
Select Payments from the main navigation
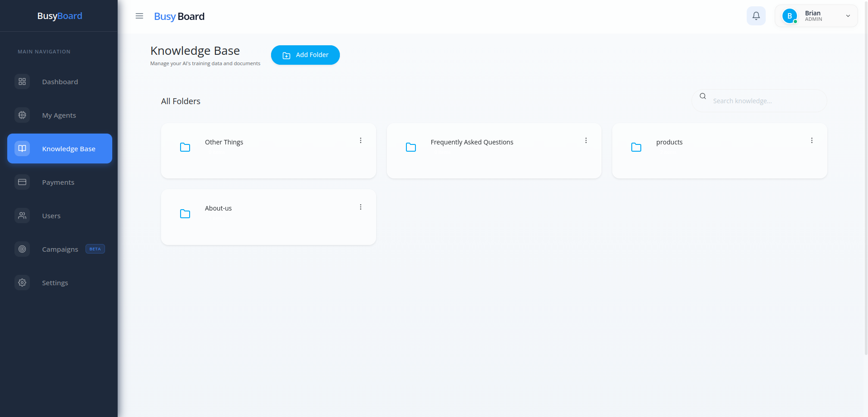click(58, 182)
